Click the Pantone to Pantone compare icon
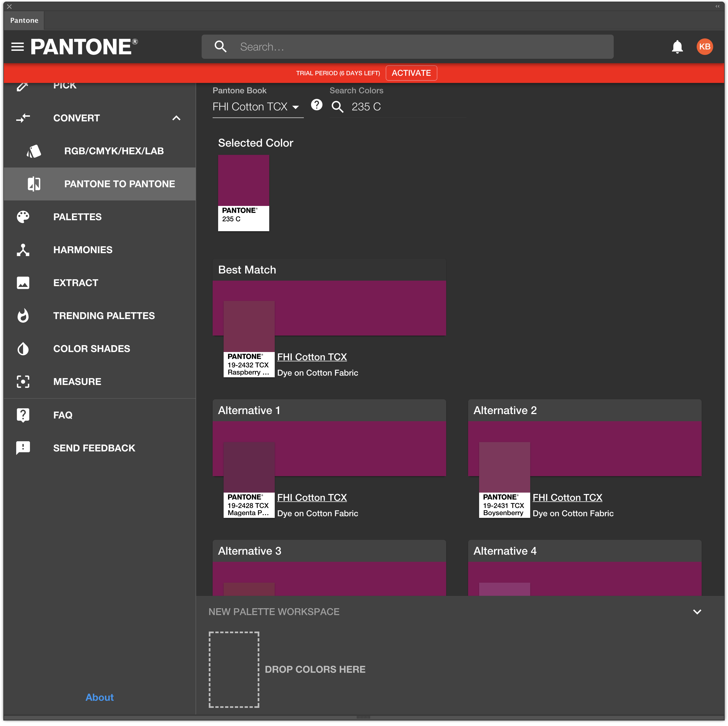This screenshot has width=728, height=726. click(x=34, y=184)
